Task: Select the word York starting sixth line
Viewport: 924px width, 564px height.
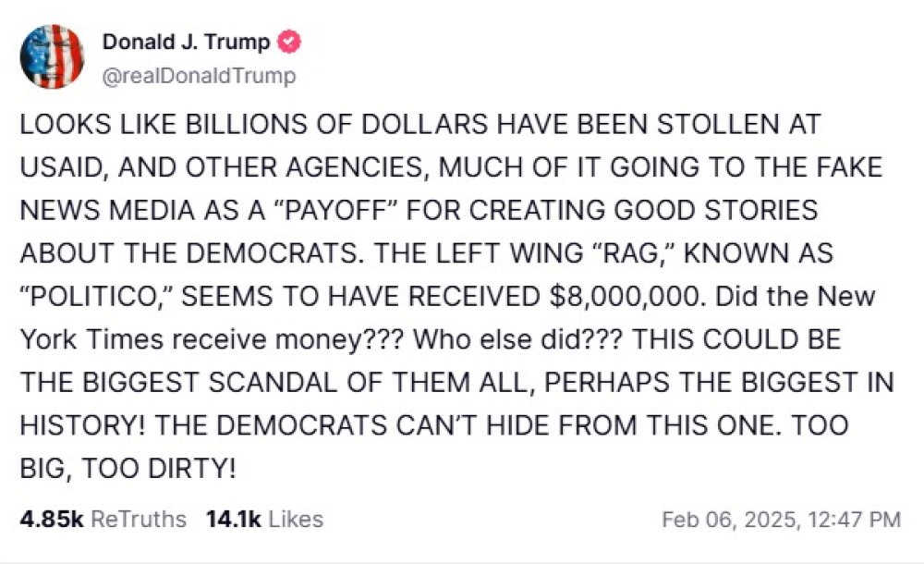Action: click(48, 339)
